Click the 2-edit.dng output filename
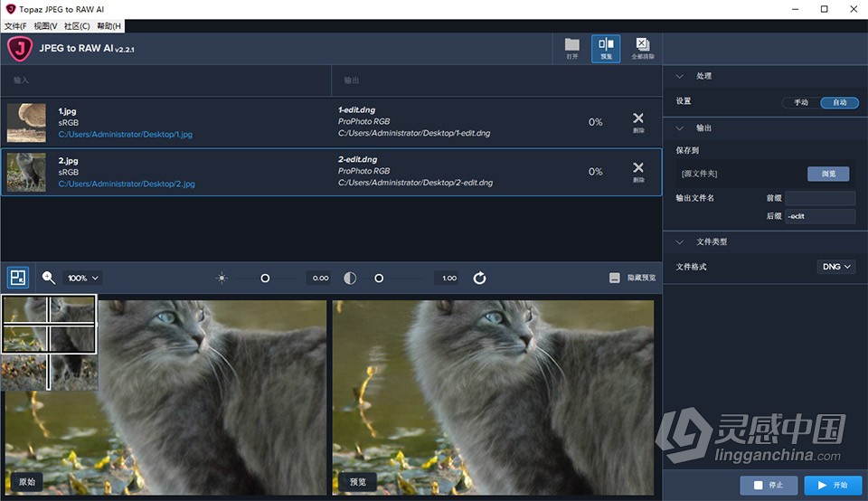 358,159
